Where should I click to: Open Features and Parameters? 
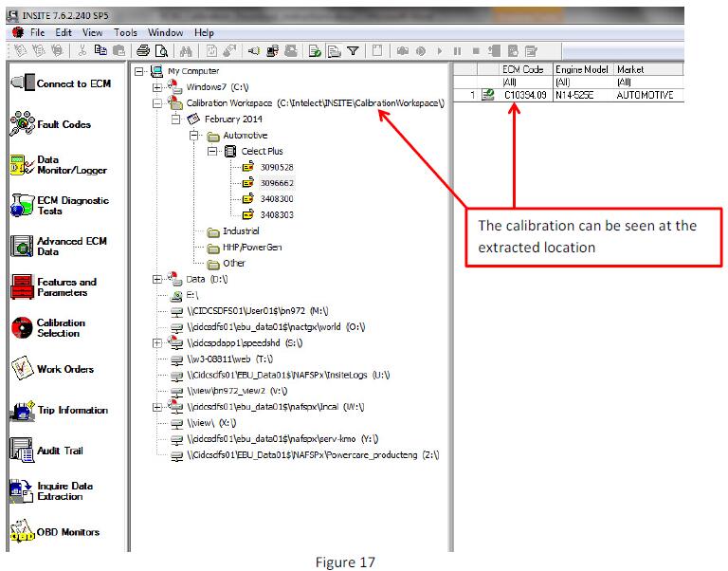pyautogui.click(x=53, y=287)
